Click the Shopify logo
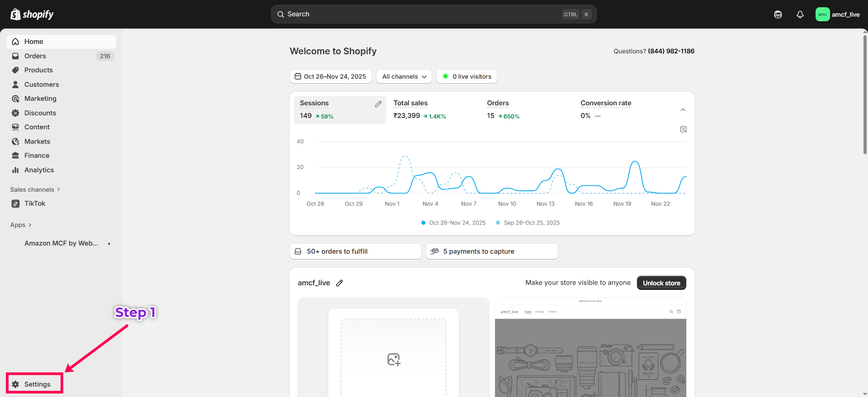Screen dimensions: 868x397 32,14
